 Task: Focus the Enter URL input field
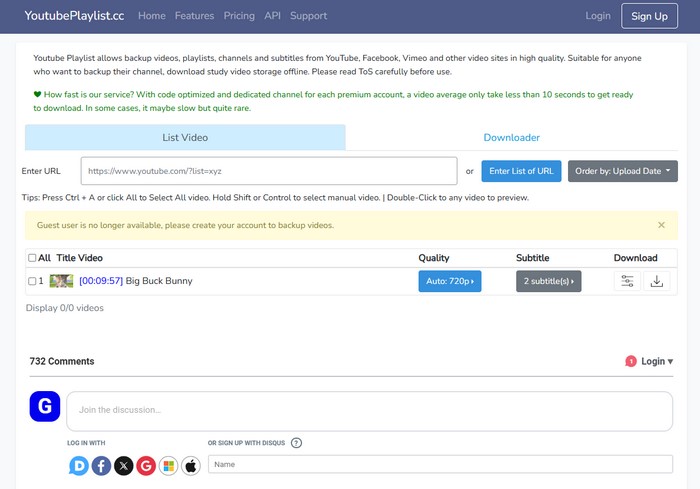(x=269, y=171)
